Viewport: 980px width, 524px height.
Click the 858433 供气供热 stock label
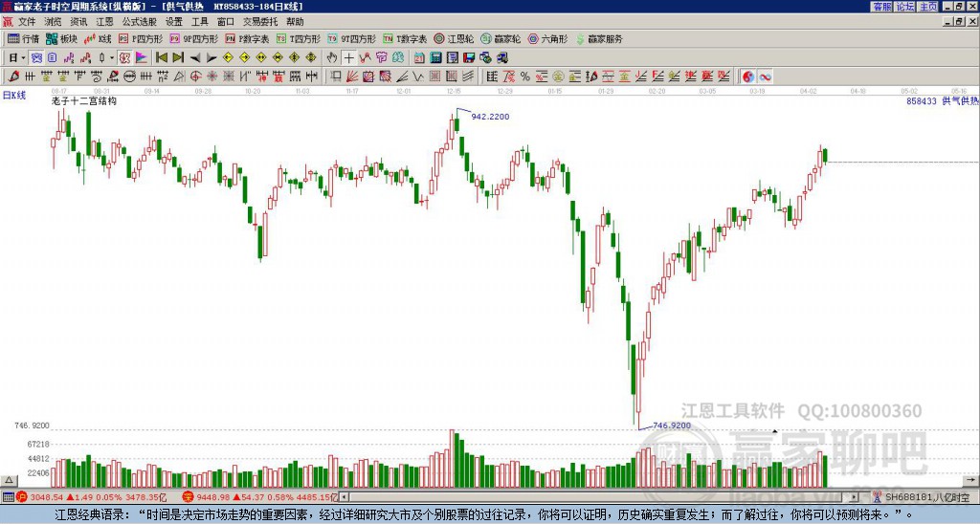[x=943, y=100]
